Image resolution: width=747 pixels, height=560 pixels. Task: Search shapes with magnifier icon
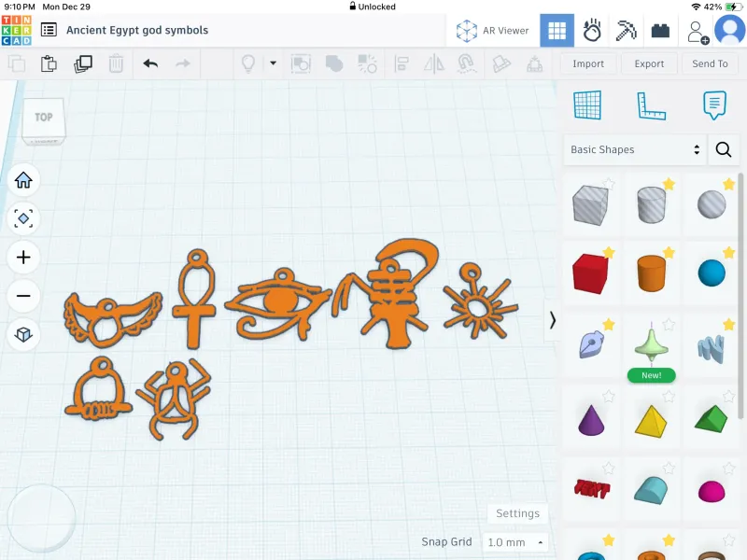723,149
